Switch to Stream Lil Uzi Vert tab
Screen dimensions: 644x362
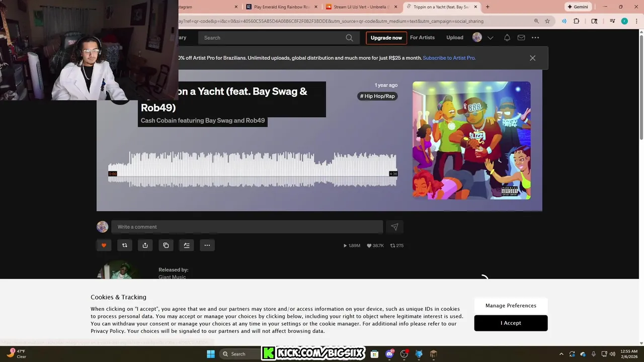[362, 7]
